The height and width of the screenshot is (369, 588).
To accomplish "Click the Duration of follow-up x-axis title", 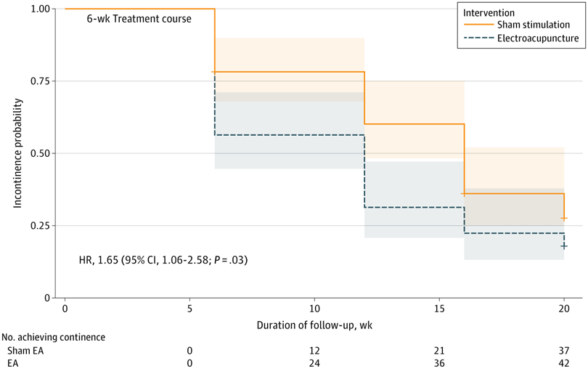I will [x=314, y=324].
